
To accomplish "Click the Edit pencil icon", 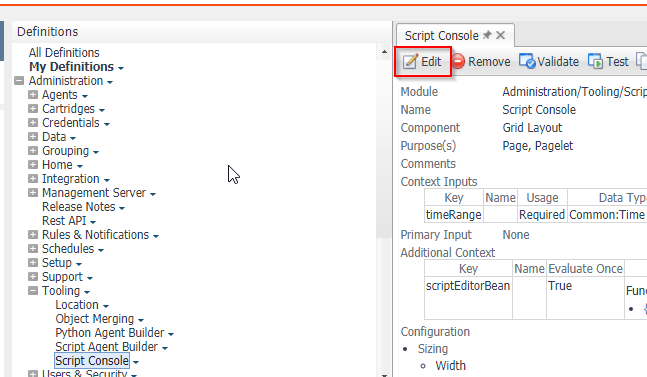I will point(410,61).
